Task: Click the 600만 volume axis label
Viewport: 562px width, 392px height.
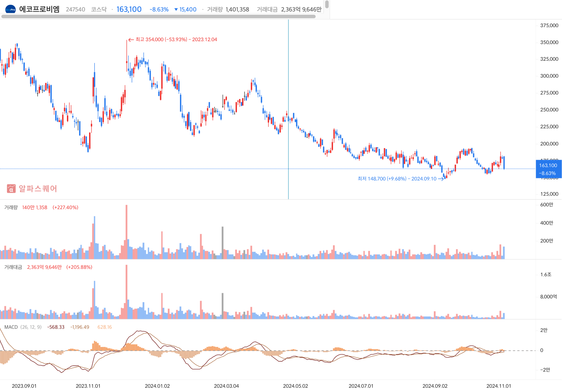Action: [x=547, y=204]
